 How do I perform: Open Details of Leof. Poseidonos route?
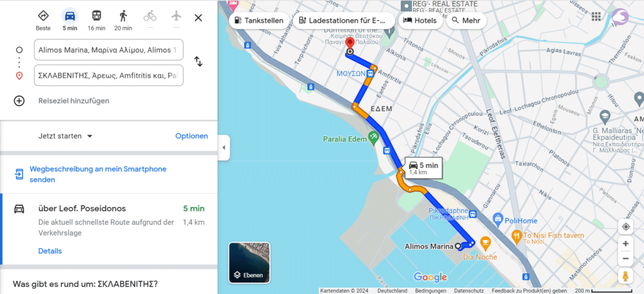(50, 251)
